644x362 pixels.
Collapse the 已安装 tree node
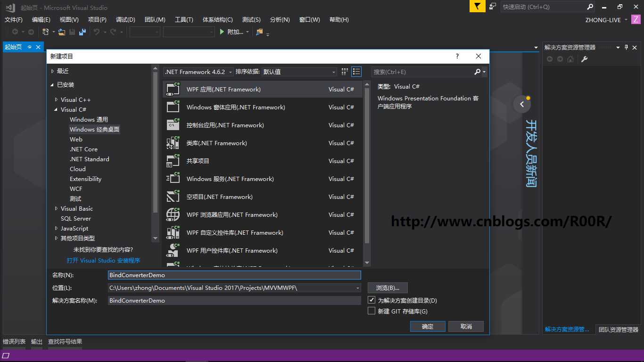click(52, 85)
